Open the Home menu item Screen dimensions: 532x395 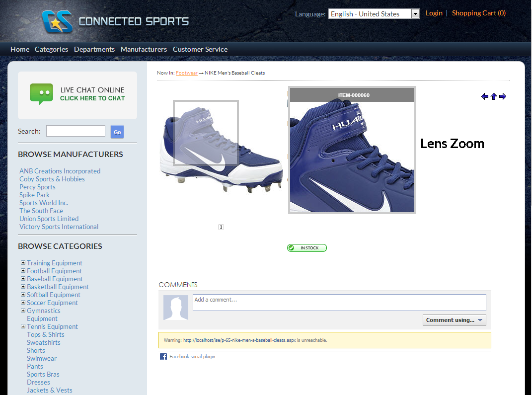click(20, 49)
